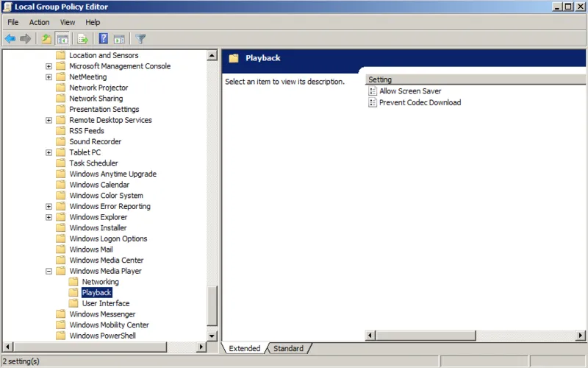Select Windows Mobility Center in tree

click(109, 325)
